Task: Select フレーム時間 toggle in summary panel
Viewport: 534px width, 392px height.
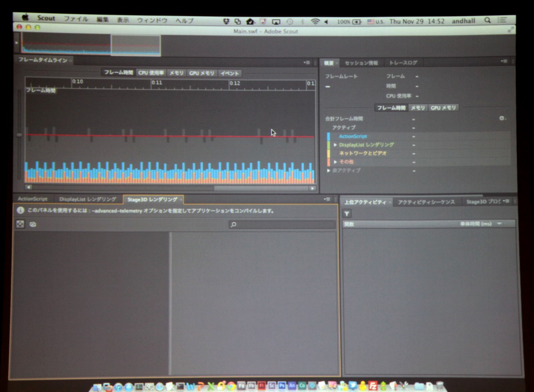Action: coord(391,108)
